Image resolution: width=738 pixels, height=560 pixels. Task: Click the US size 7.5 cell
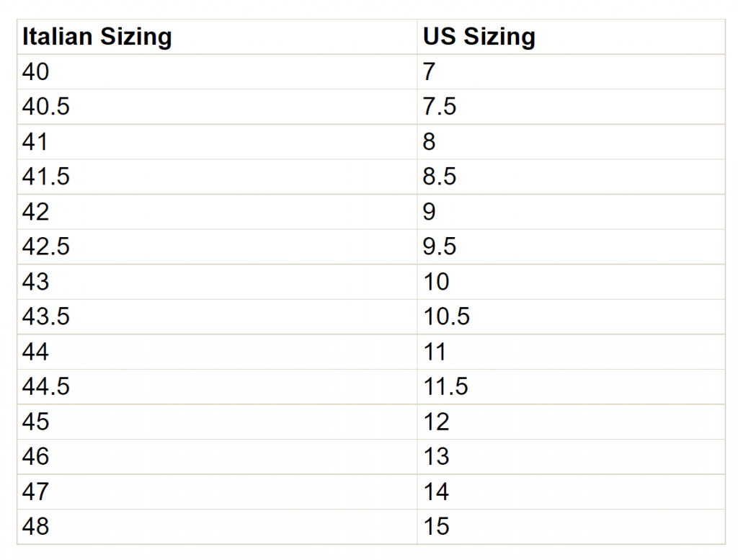tap(571, 107)
